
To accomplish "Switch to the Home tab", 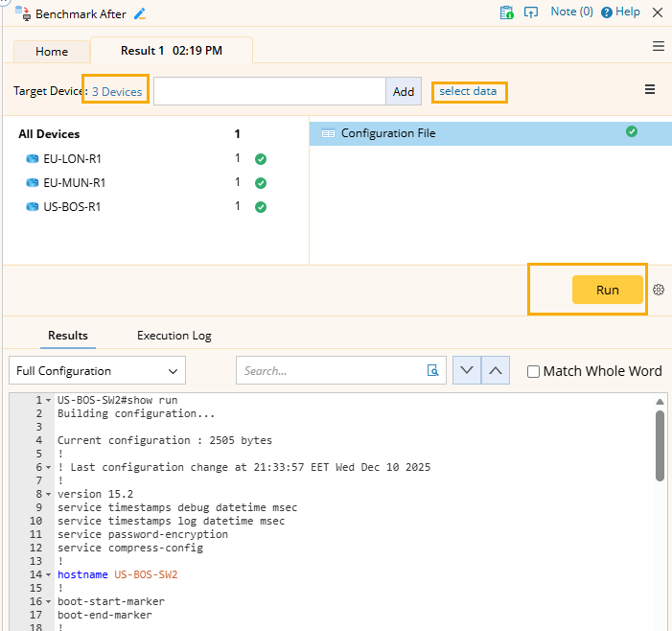I will tap(52, 52).
